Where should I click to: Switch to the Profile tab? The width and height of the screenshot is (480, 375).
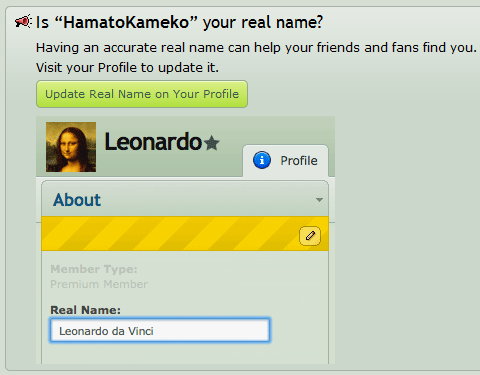pyautogui.click(x=285, y=161)
